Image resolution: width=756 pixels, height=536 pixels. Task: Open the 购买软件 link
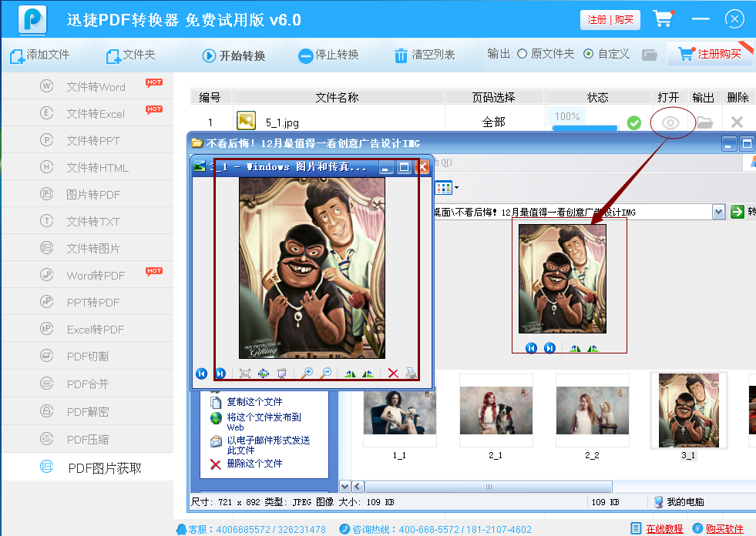pos(724,529)
